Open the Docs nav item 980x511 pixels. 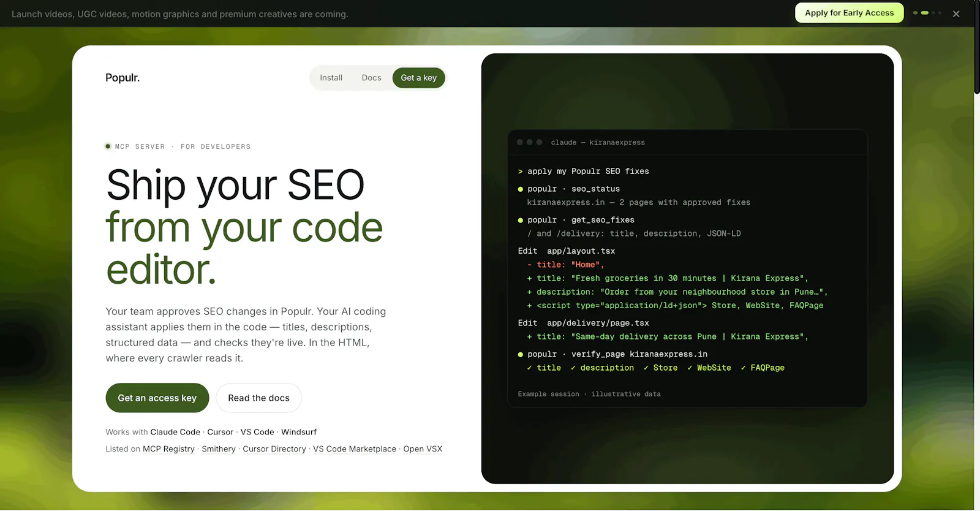[371, 78]
